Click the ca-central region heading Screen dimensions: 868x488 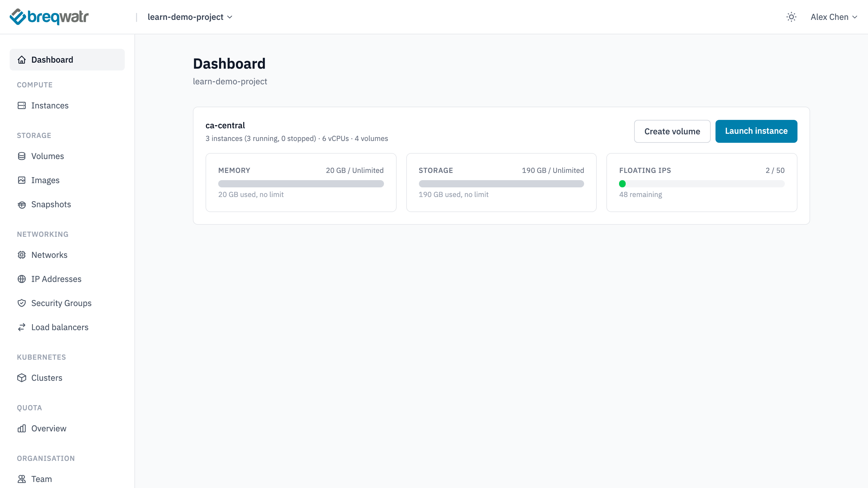click(225, 126)
